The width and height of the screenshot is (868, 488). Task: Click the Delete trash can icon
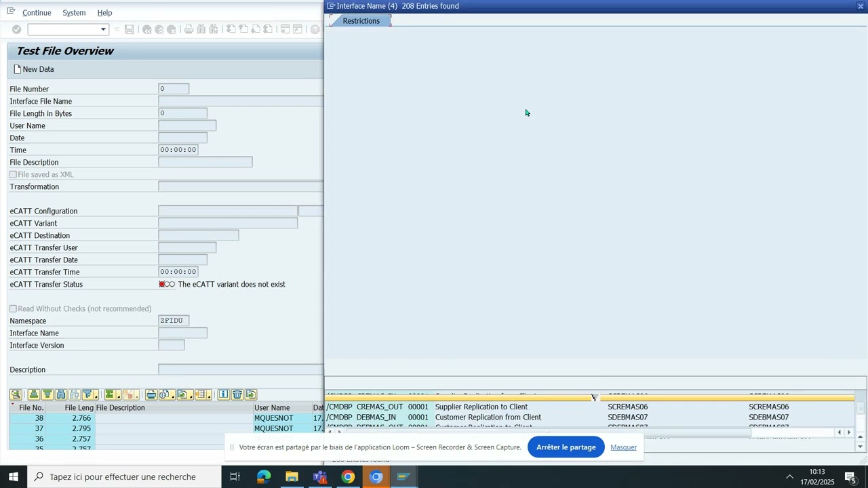(x=237, y=394)
